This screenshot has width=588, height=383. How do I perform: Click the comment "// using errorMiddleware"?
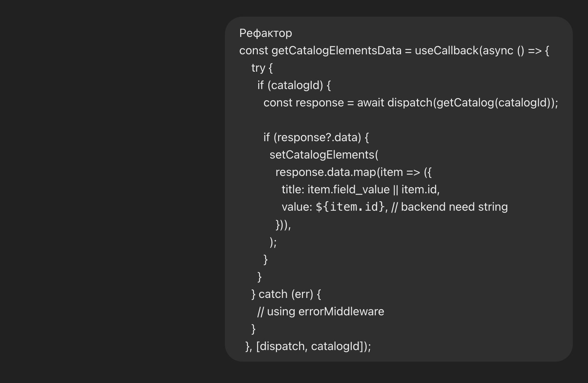(321, 312)
